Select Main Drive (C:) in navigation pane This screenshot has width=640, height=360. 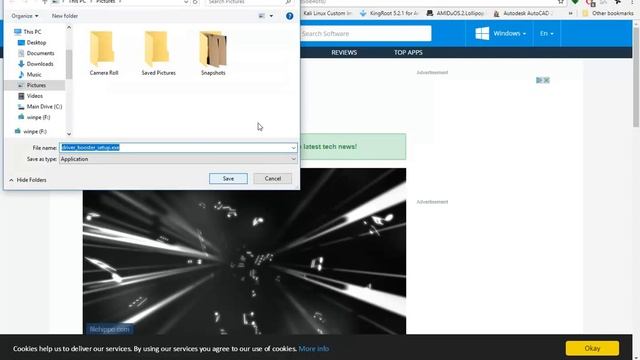pos(44,106)
